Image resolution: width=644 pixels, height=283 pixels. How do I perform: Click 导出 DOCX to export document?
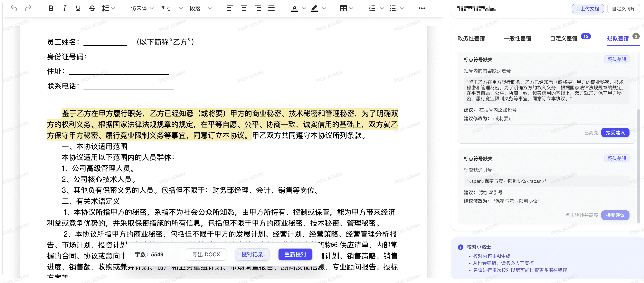coord(206,255)
